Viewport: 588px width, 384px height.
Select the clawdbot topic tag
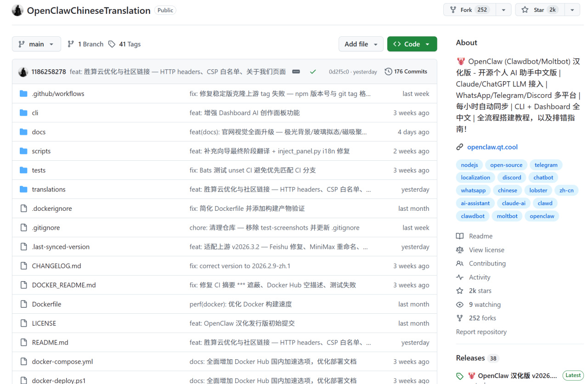click(473, 216)
